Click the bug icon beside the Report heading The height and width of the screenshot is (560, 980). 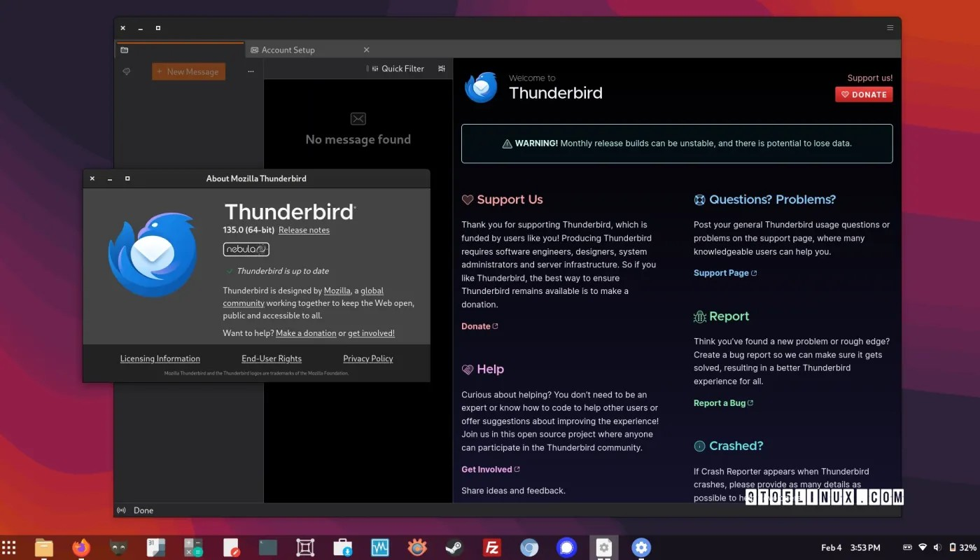coord(699,316)
